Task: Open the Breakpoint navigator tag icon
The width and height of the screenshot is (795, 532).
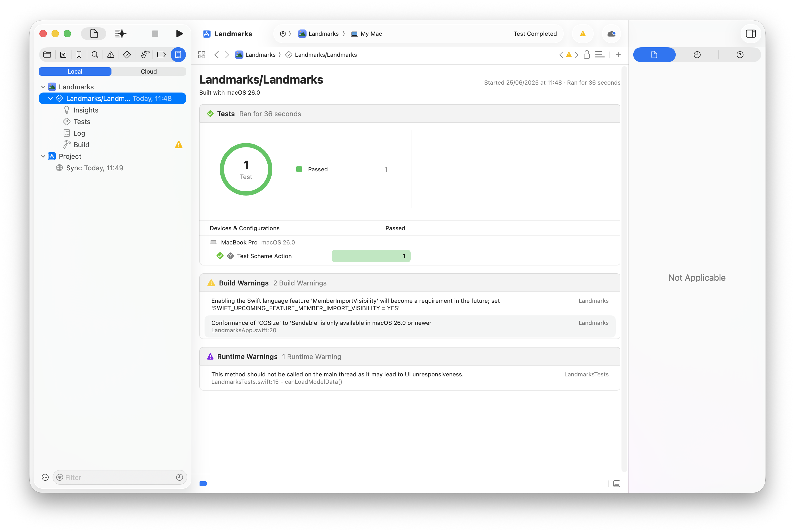Action: (x=161, y=55)
